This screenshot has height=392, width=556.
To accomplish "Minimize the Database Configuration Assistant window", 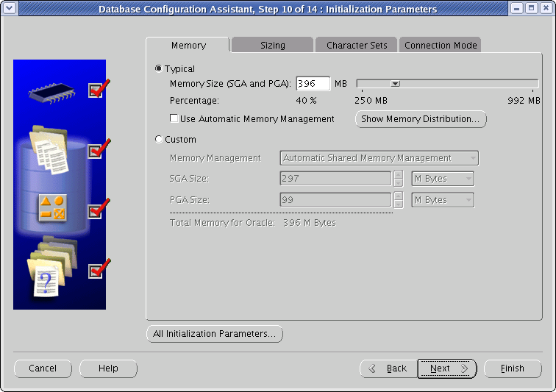I will click(517, 8).
